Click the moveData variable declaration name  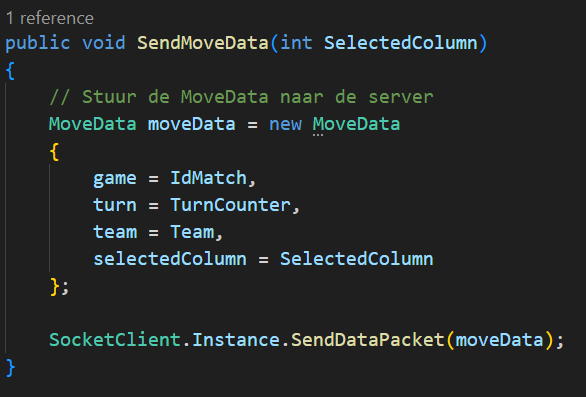(192, 124)
